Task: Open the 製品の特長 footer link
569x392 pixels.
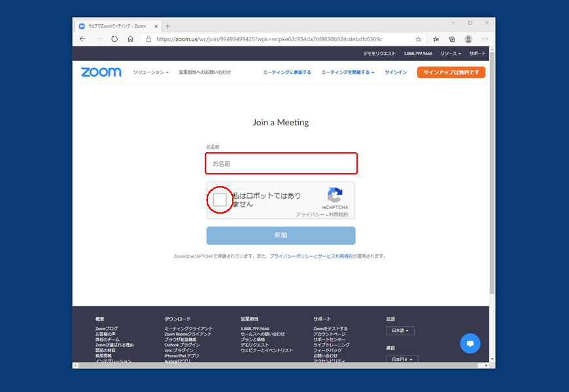Action: [x=105, y=350]
